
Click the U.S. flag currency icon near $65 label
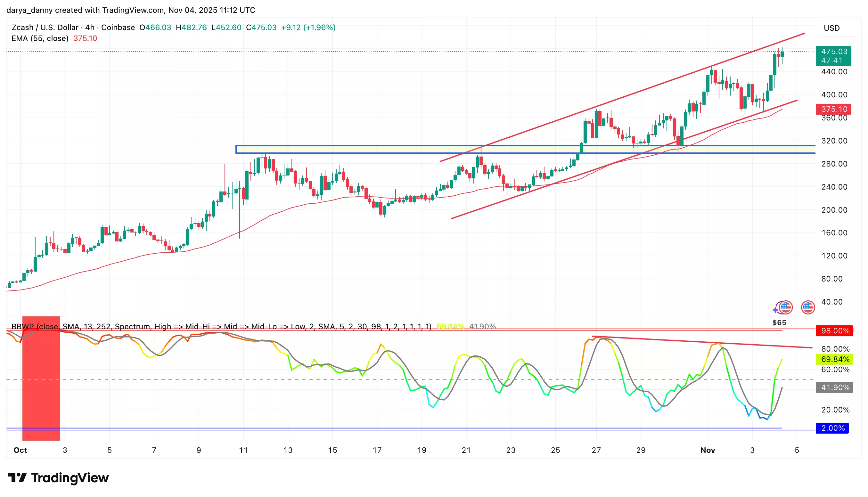pyautogui.click(x=786, y=308)
